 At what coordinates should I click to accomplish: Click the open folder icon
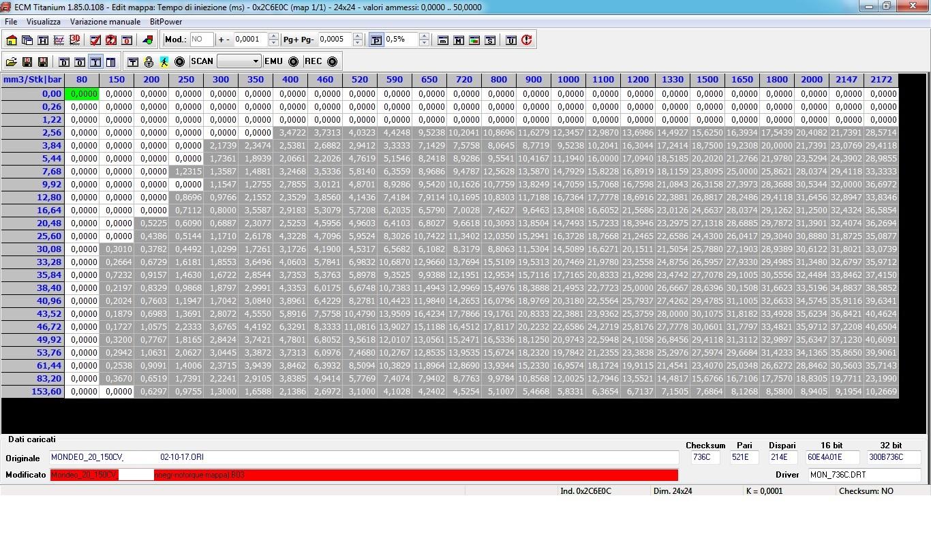point(12,62)
